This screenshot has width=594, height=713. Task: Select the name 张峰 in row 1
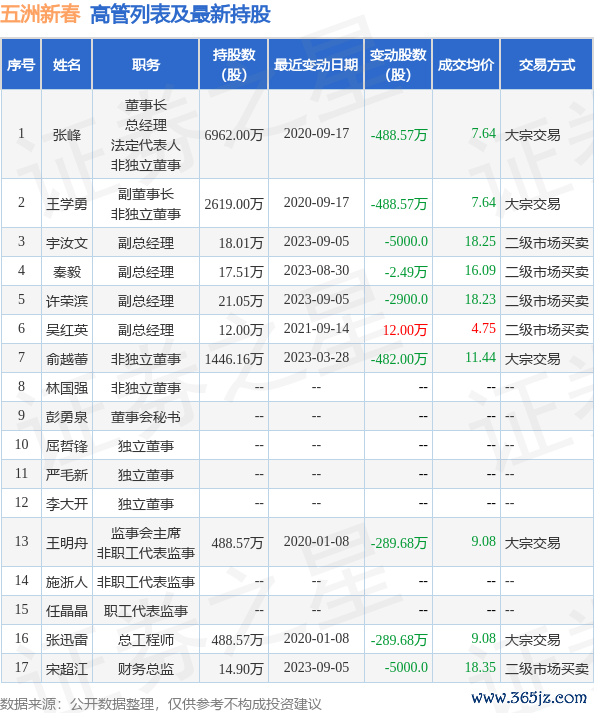[x=67, y=135]
